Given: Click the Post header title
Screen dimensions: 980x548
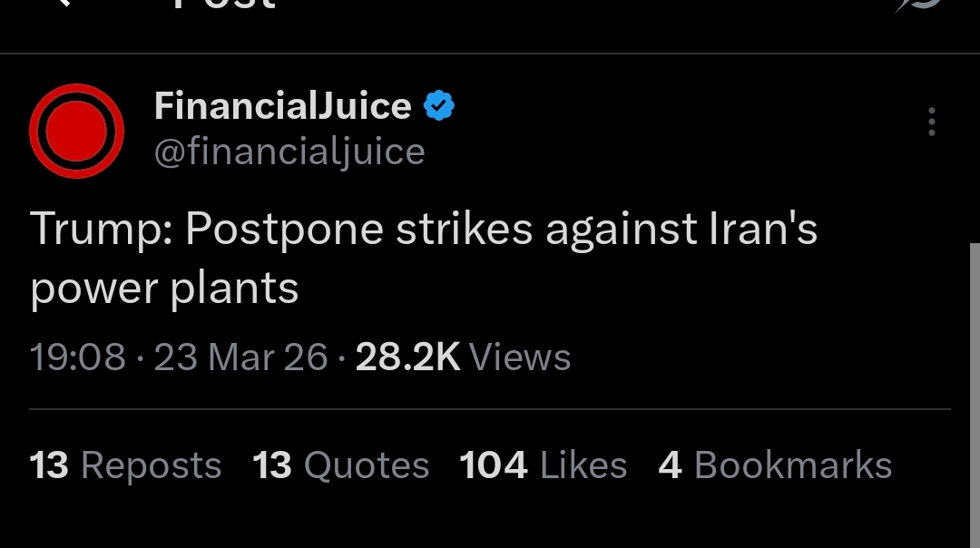Looking at the screenshot, I should pos(223,5).
